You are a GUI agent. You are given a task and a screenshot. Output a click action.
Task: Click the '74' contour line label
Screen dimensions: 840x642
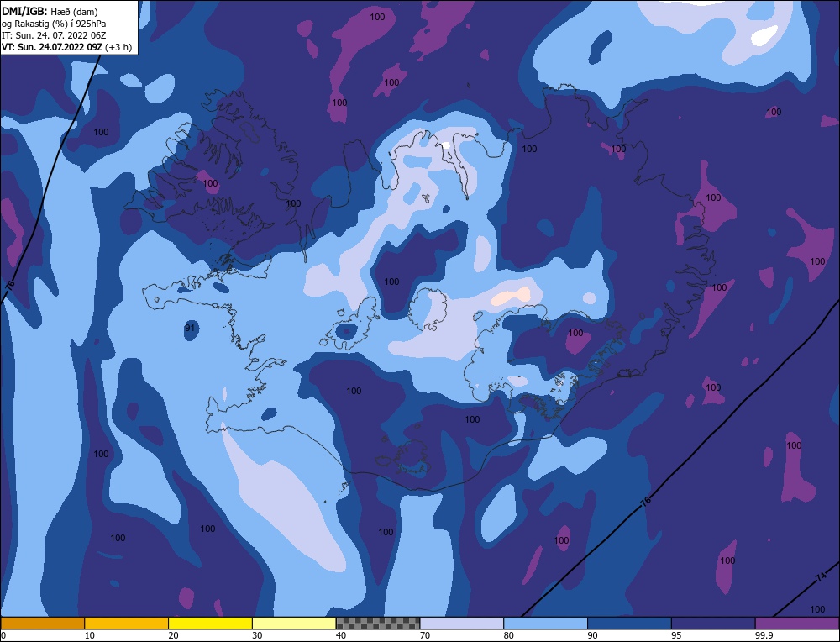pos(820,577)
